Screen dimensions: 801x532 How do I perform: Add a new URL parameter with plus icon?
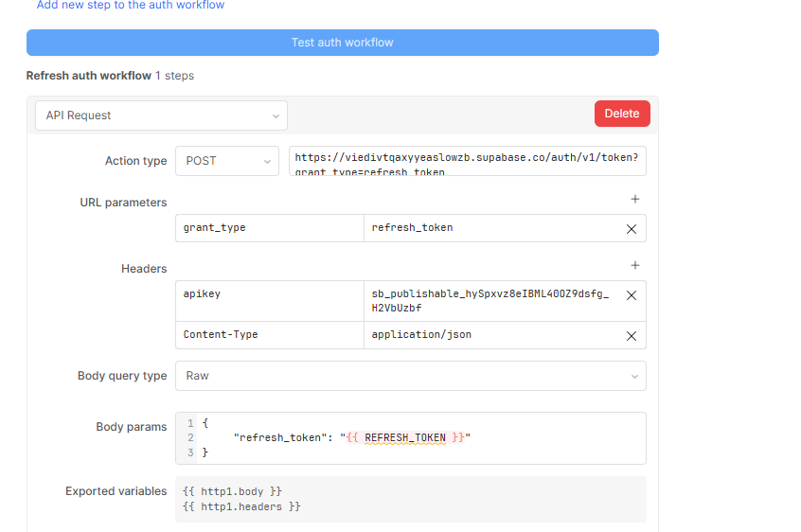tap(635, 200)
